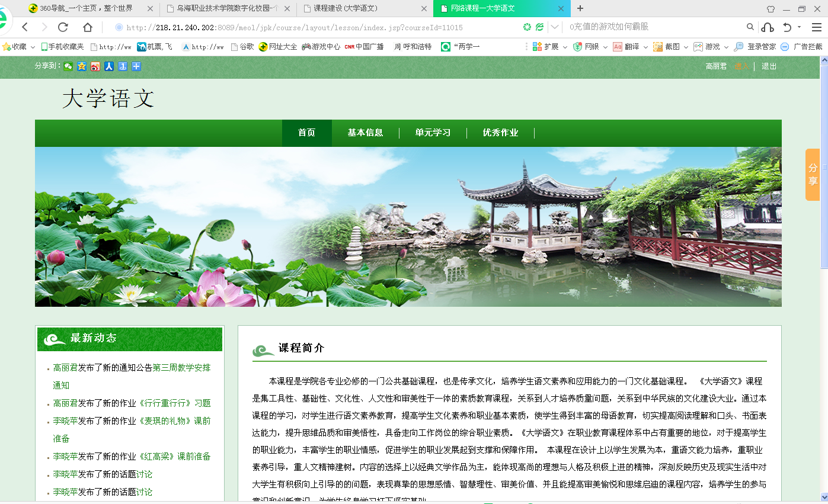Open the browser hamburger main menu
The height and width of the screenshot is (504, 828).
816,27
